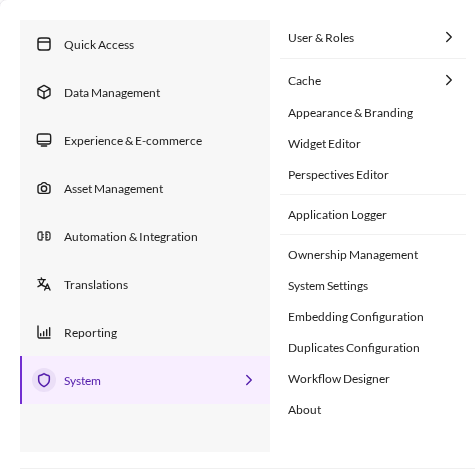Select the highlighted System menu item
Image resolution: width=475 pixels, height=472 pixels.
(x=145, y=380)
